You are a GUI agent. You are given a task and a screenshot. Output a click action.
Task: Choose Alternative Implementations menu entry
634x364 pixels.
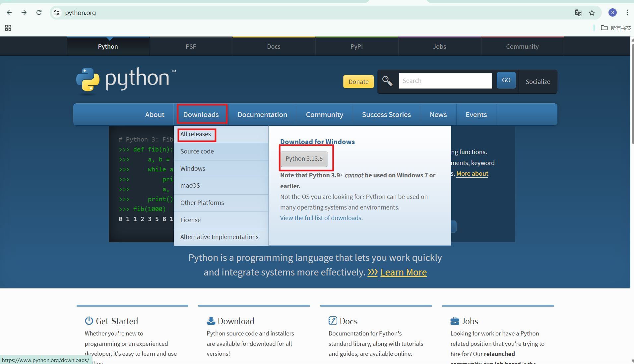[x=221, y=237]
